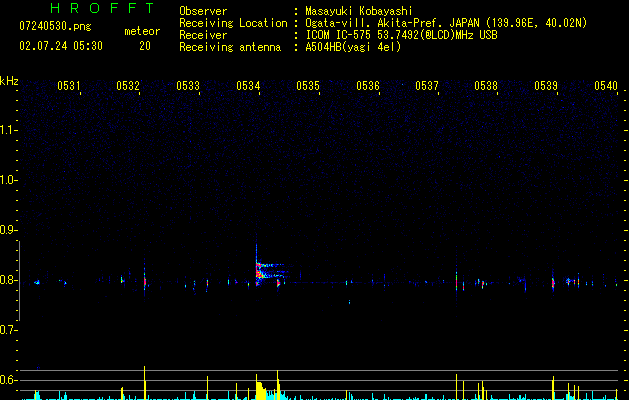This screenshot has width=629, height=400.
Task: Click the tallest yellow spike near 0532
Action: click(x=144, y=383)
